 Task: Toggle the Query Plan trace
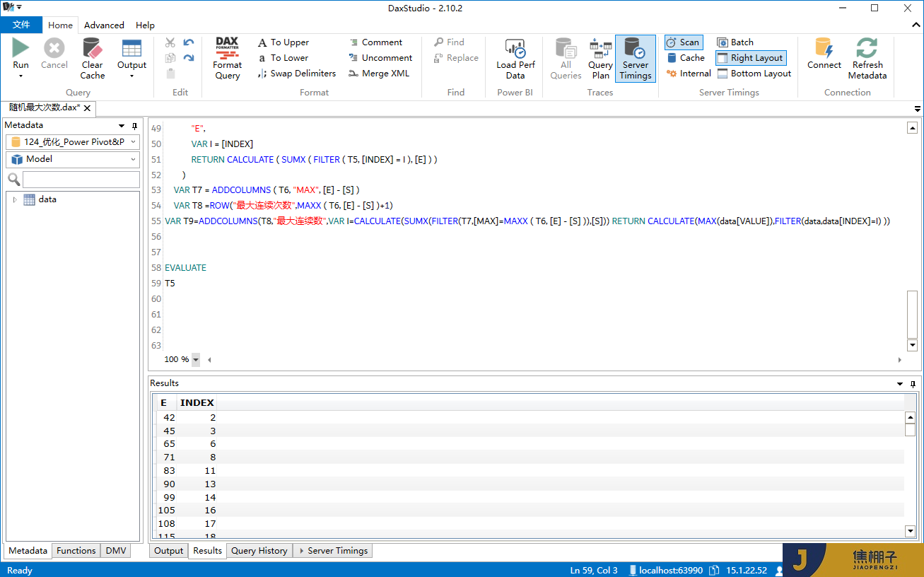tap(600, 59)
